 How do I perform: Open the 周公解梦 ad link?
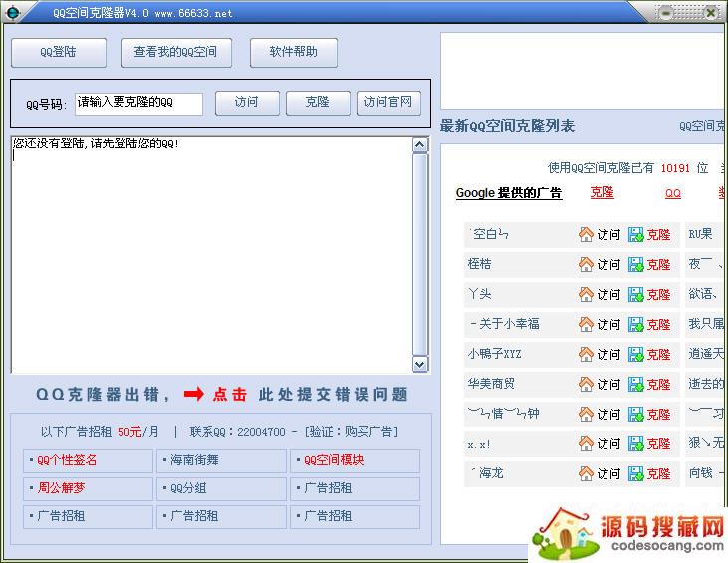(x=61, y=489)
